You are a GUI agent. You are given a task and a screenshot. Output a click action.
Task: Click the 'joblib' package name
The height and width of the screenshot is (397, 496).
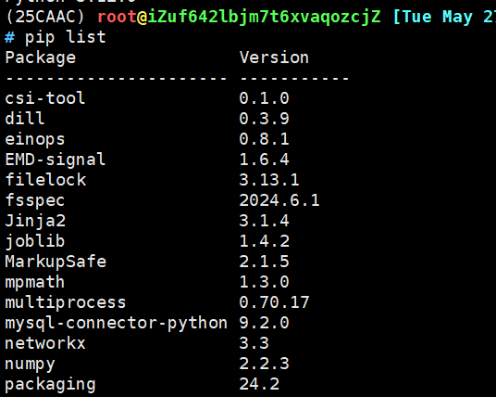click(35, 242)
